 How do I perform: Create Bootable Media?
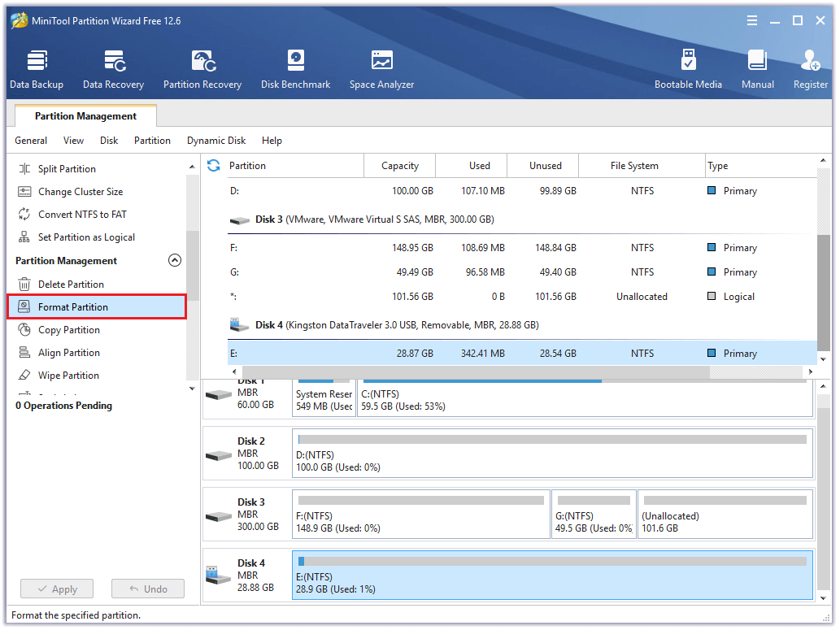tap(689, 69)
